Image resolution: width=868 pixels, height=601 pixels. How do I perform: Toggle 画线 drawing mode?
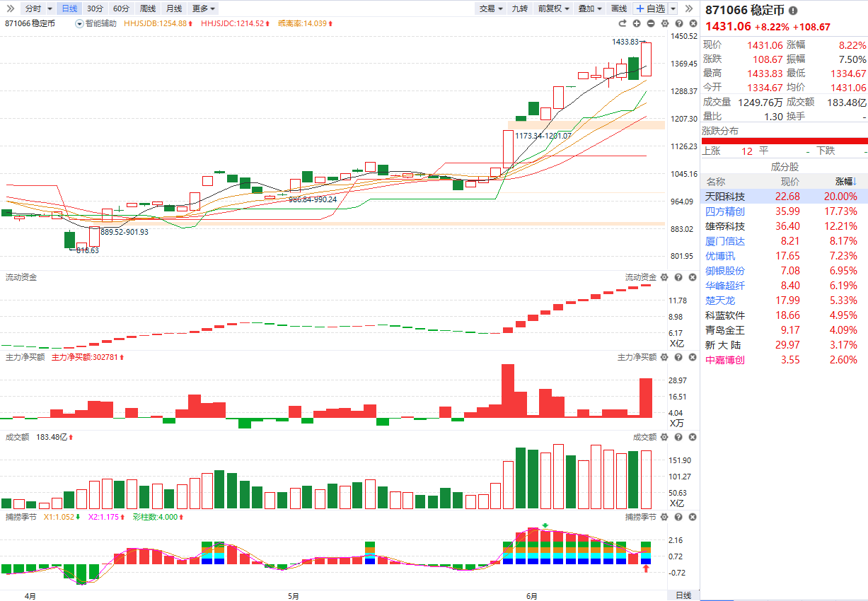[619, 8]
